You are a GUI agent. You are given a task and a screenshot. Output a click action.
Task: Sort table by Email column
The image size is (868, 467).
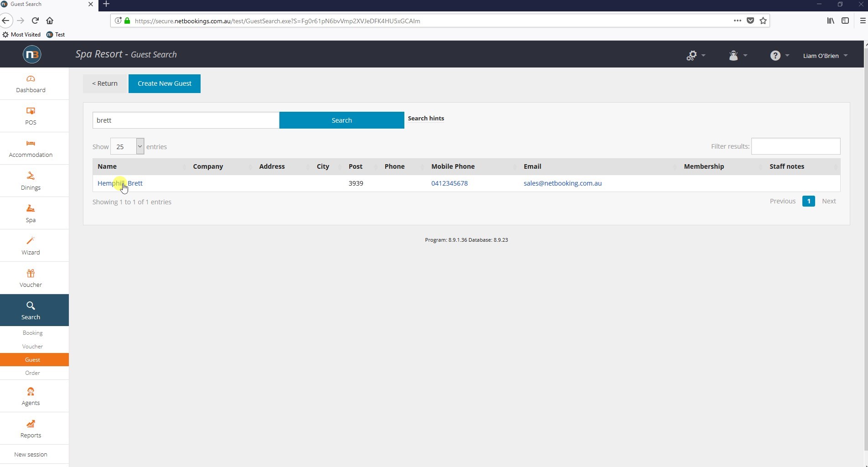(x=599, y=166)
